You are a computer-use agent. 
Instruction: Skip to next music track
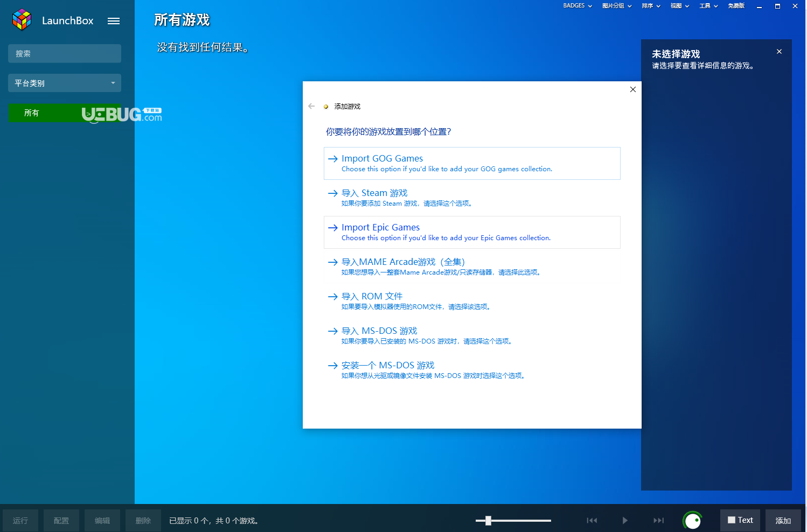(x=658, y=520)
